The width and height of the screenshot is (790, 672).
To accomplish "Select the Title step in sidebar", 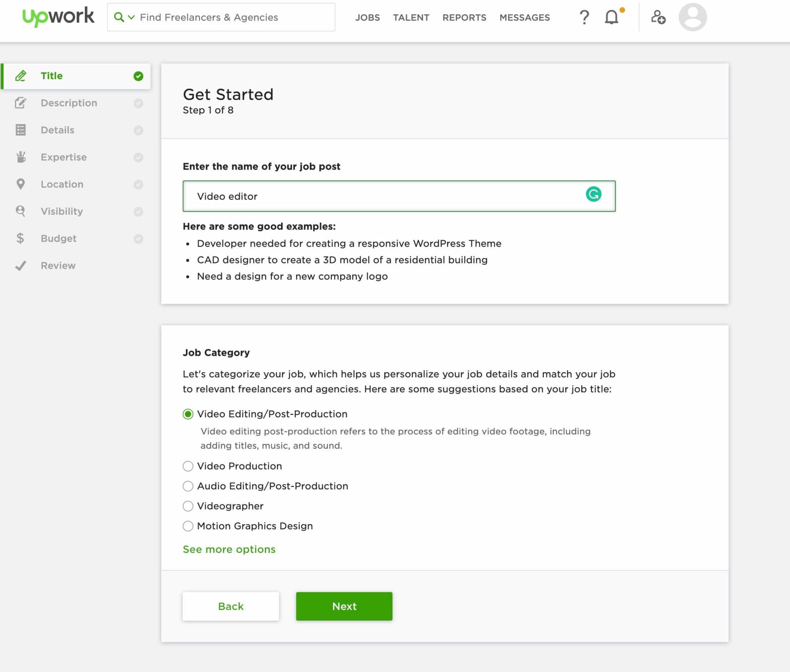I will point(76,76).
